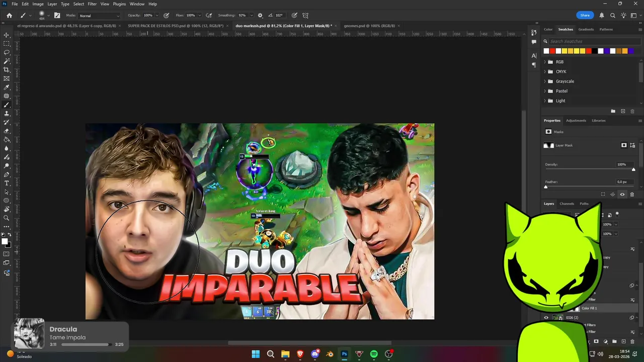This screenshot has height=362, width=644.
Task: Expand the CMYK swatch folder
Action: point(545,71)
